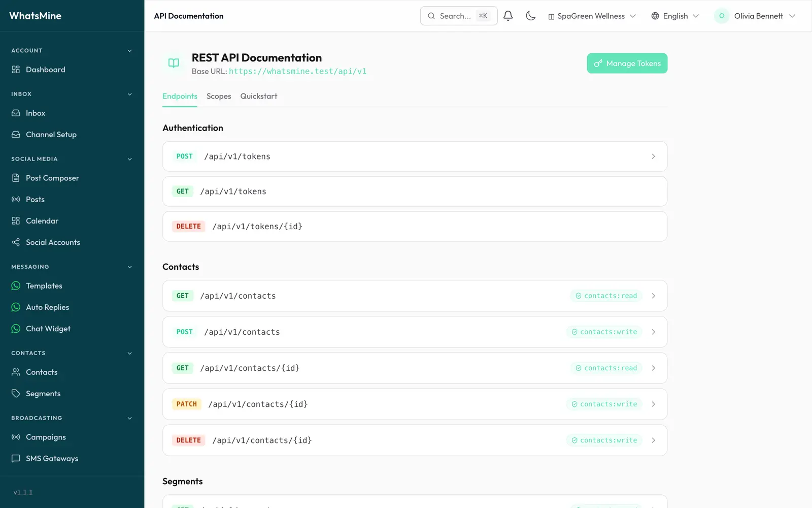
Task: Click the Contacts people icon
Action: click(16, 372)
